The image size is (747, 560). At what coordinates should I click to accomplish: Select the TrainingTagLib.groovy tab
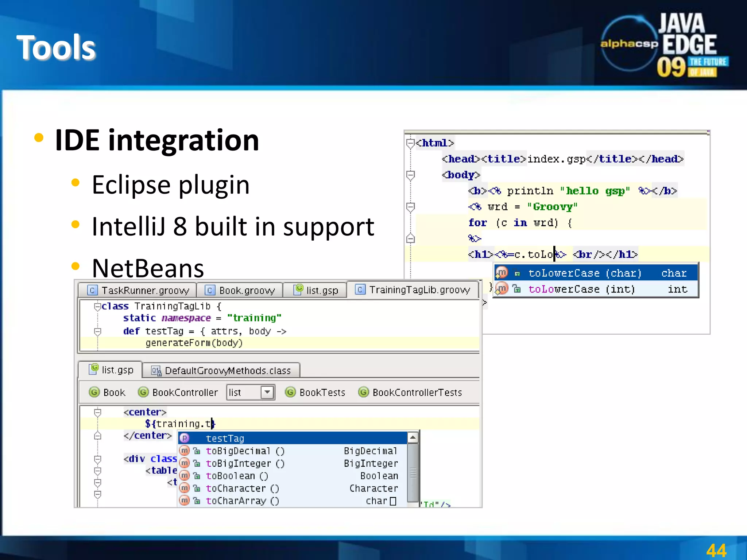pyautogui.click(x=413, y=289)
